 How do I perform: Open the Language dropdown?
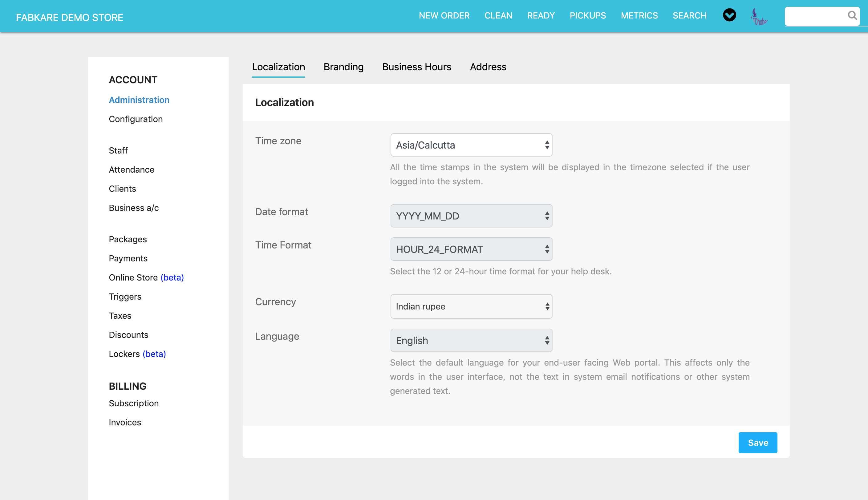471,340
